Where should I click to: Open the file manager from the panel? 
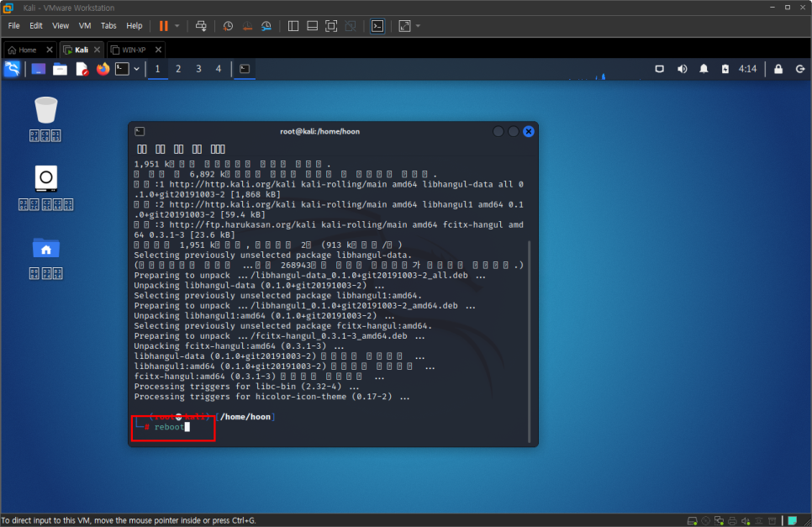(60, 69)
